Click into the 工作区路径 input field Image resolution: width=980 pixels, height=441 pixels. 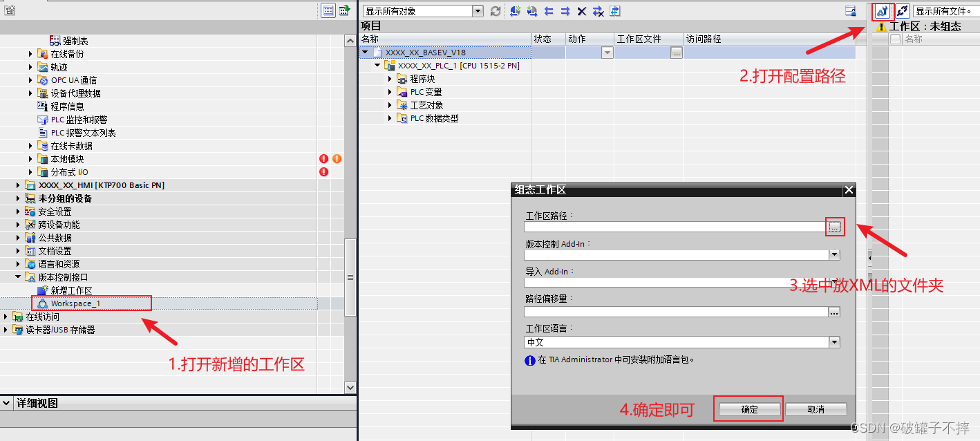point(675,227)
